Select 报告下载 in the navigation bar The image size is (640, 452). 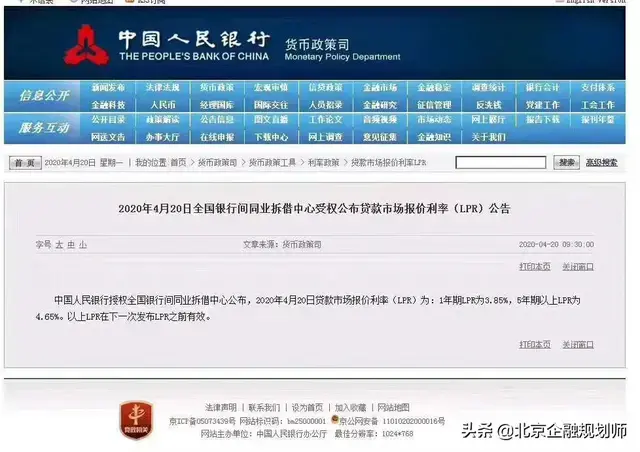click(x=542, y=120)
